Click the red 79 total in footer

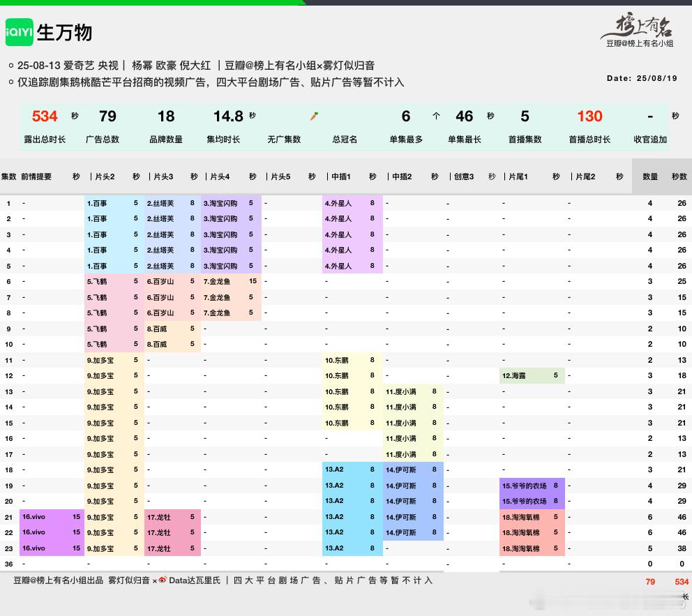click(x=650, y=582)
